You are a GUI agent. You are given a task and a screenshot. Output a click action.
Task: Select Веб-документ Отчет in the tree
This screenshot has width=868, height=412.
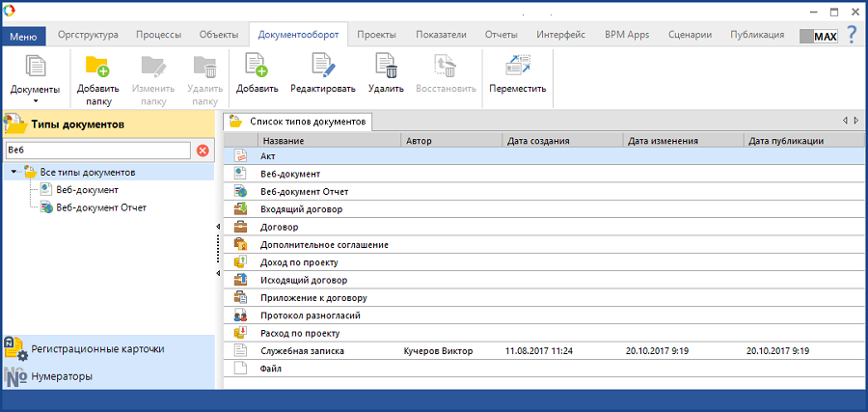tap(100, 206)
